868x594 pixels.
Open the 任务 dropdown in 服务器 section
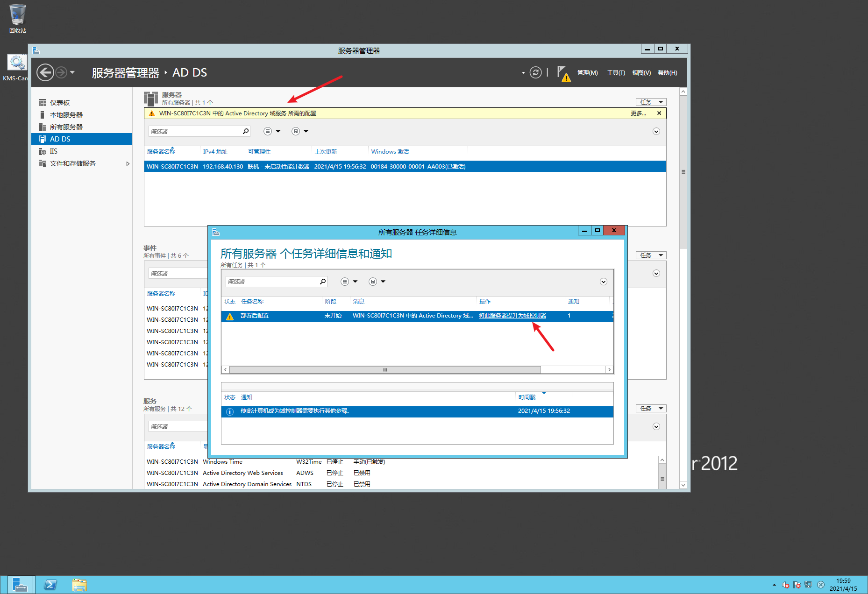pos(651,102)
